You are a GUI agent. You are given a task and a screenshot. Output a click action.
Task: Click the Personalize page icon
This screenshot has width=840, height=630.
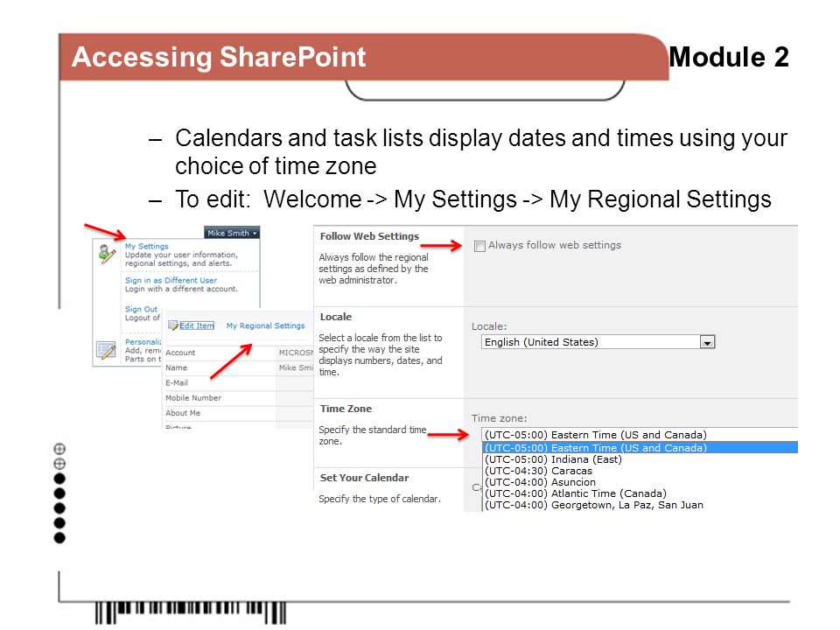106,350
